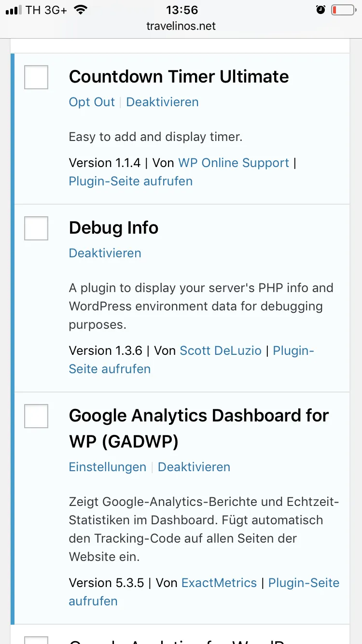
Task: Visit Scott DeLuzio author page
Action: tap(221, 350)
